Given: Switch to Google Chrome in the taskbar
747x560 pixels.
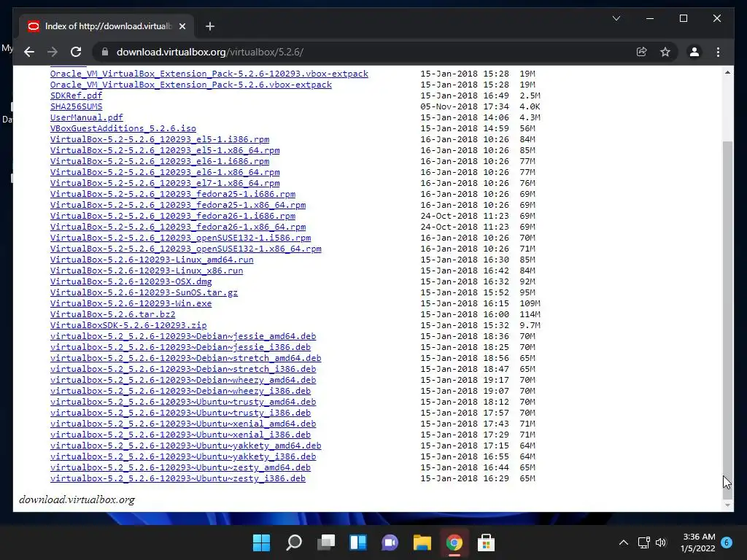Looking at the screenshot, I should (x=454, y=542).
